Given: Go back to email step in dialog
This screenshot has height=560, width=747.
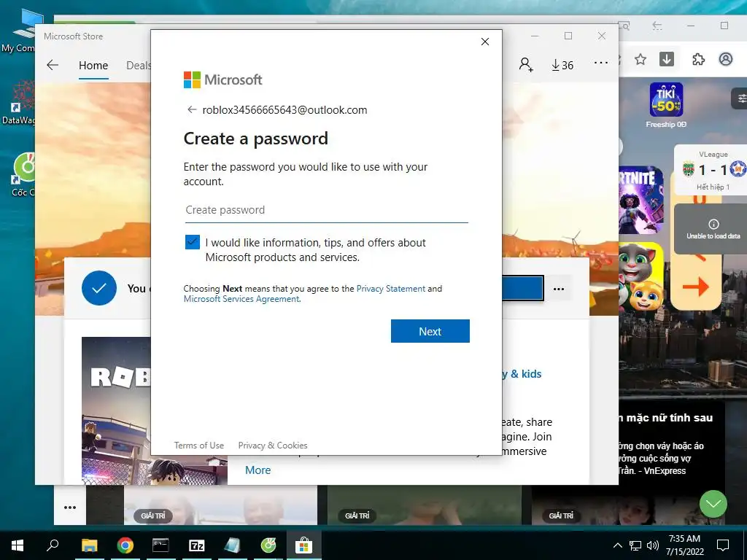Looking at the screenshot, I should pyautogui.click(x=192, y=110).
